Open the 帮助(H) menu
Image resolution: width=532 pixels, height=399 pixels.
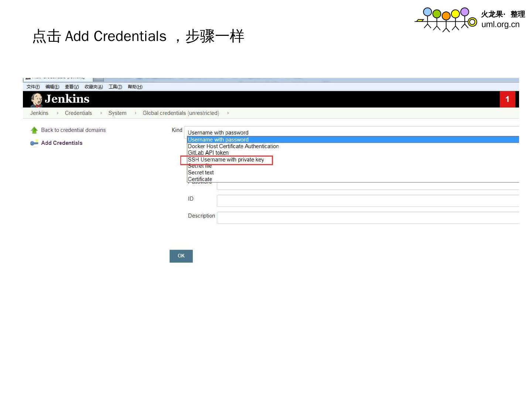[135, 87]
